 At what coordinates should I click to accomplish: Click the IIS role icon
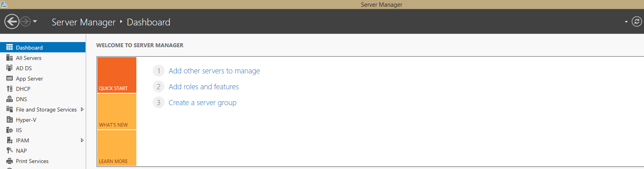[x=10, y=130]
